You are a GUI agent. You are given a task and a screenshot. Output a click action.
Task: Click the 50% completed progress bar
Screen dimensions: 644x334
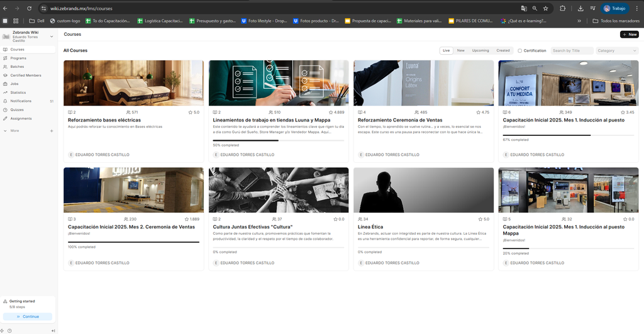click(x=279, y=140)
